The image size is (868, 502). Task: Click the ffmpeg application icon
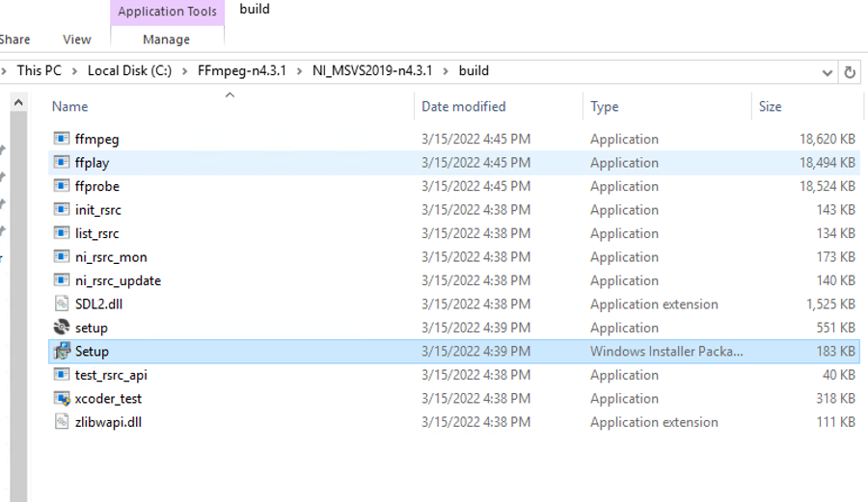pos(62,138)
